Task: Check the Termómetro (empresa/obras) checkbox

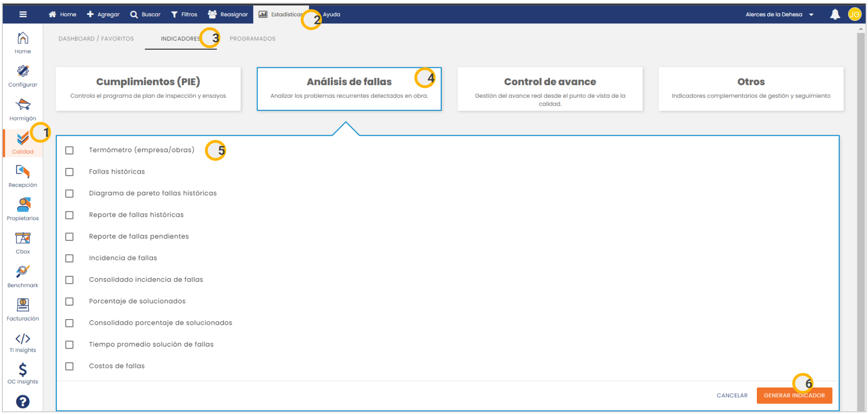Action: coord(69,150)
